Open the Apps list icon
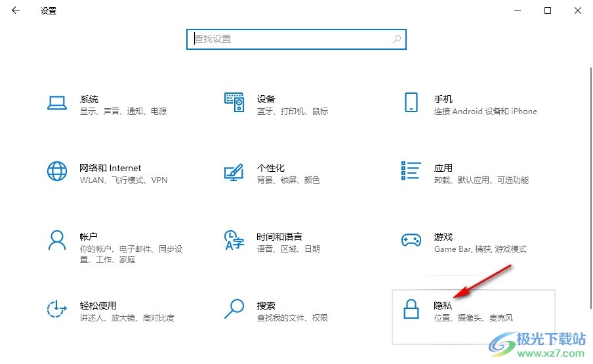This screenshot has width=593, height=364. (411, 171)
